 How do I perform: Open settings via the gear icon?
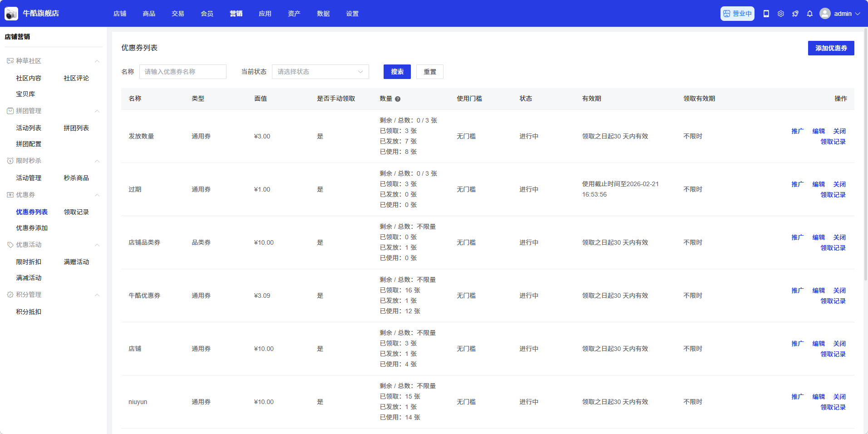781,14
